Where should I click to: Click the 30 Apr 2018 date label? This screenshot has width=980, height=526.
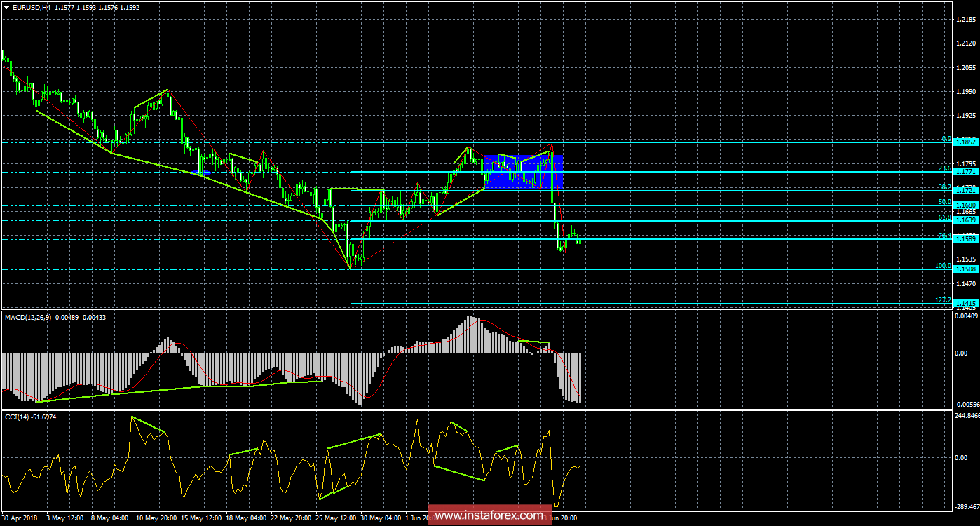[x=20, y=519]
